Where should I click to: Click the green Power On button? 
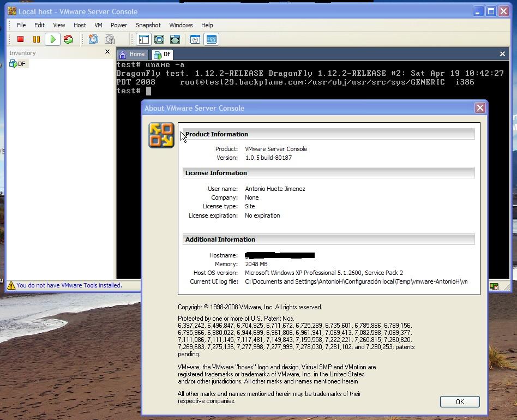click(x=52, y=39)
